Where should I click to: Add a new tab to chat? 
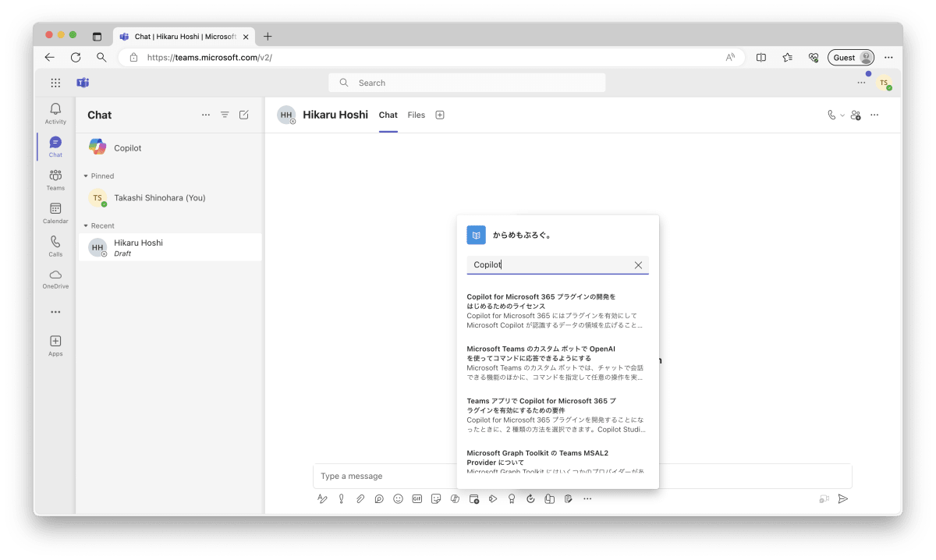(440, 115)
